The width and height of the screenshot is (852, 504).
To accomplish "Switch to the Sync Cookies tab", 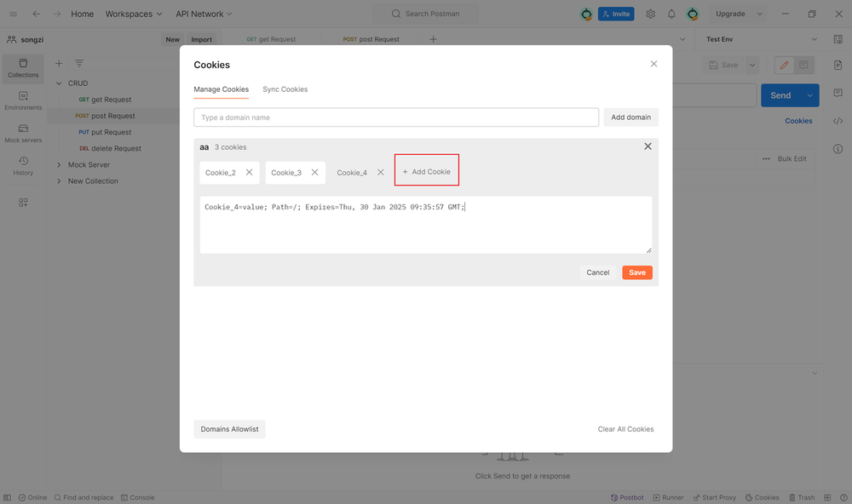I will 285,89.
